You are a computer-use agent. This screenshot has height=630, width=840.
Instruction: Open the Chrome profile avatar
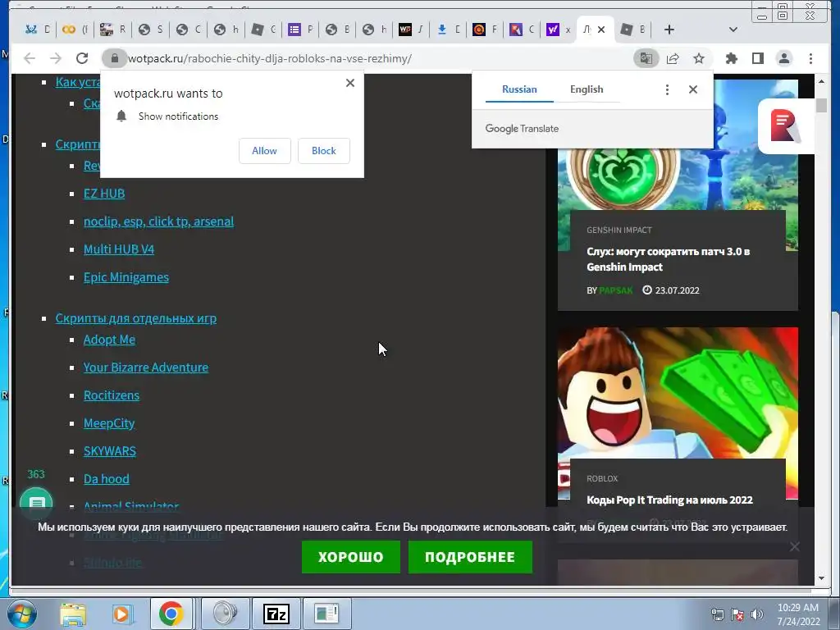click(784, 58)
